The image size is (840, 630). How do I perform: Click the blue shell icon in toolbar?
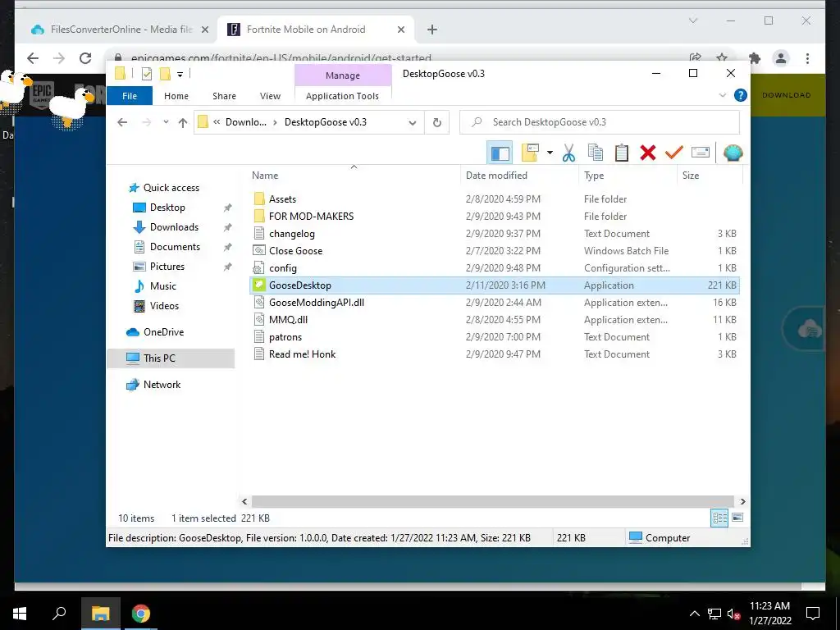click(x=733, y=153)
